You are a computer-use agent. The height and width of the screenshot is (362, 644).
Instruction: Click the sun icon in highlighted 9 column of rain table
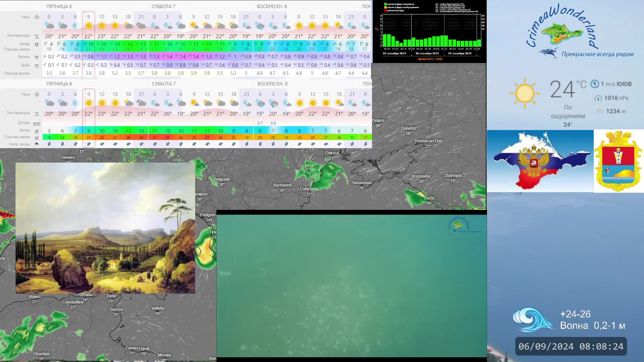click(x=89, y=103)
